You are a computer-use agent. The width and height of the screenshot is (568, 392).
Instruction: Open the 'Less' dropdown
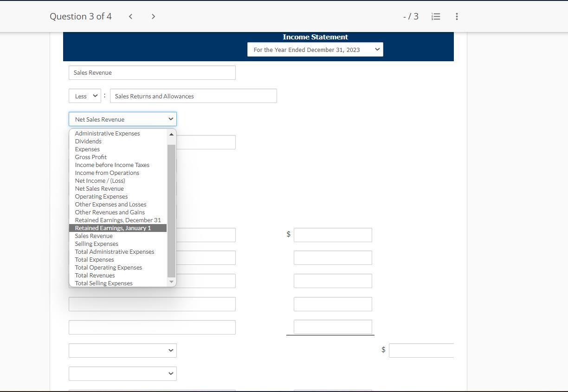[x=84, y=96]
